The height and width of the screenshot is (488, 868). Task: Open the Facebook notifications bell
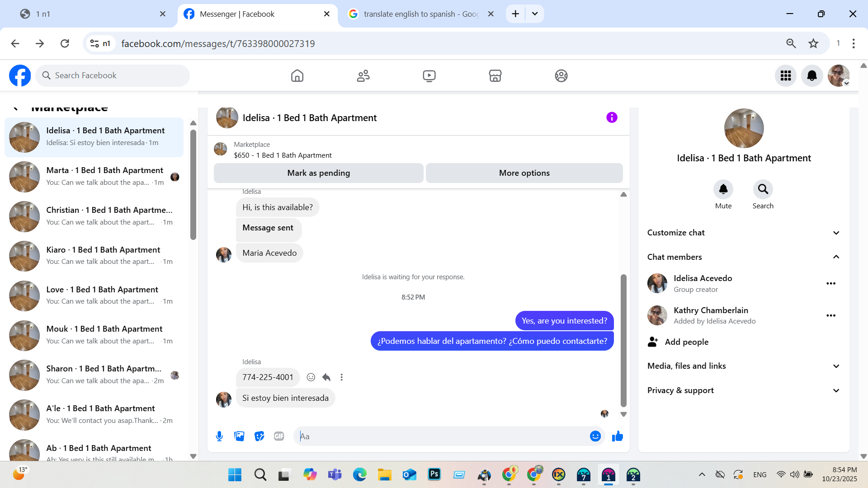(811, 75)
